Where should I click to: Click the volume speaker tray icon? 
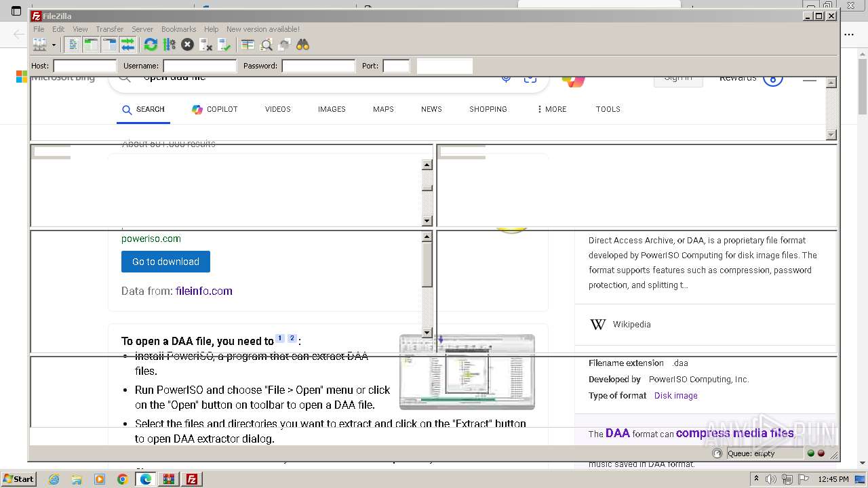pos(771,479)
